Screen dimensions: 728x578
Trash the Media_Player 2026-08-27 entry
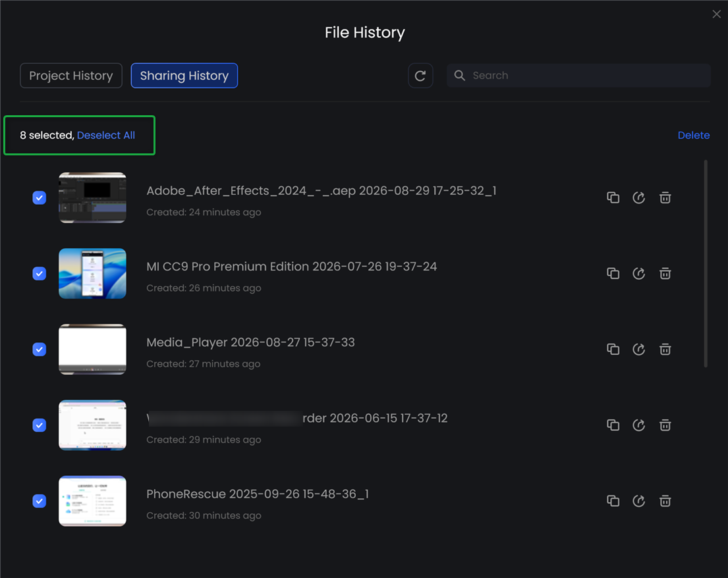click(665, 349)
